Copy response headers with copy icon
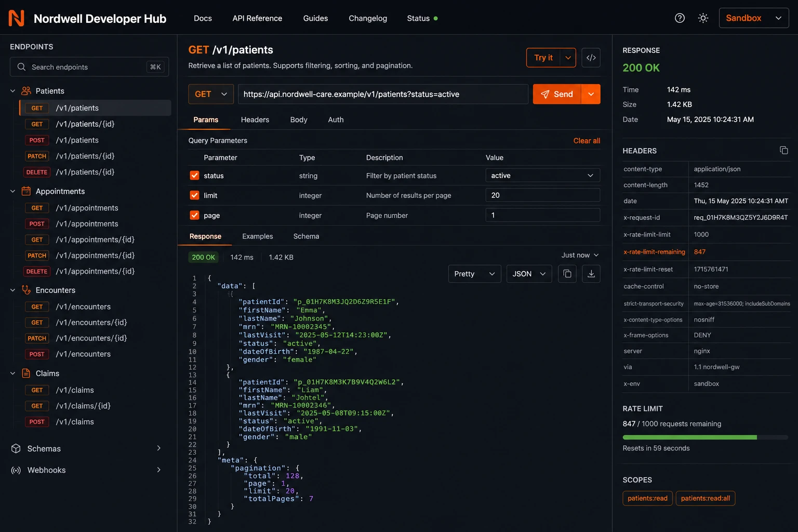This screenshot has height=532, width=798. click(784, 150)
